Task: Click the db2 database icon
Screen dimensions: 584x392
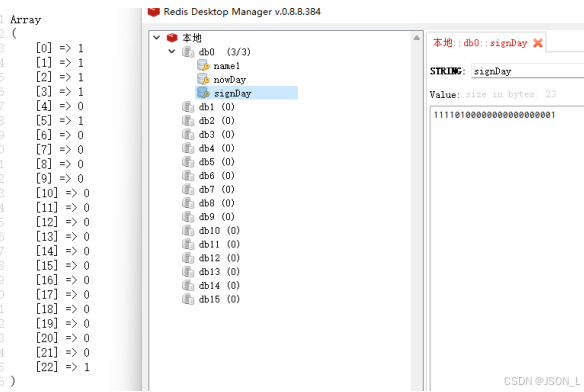Action: [x=188, y=121]
